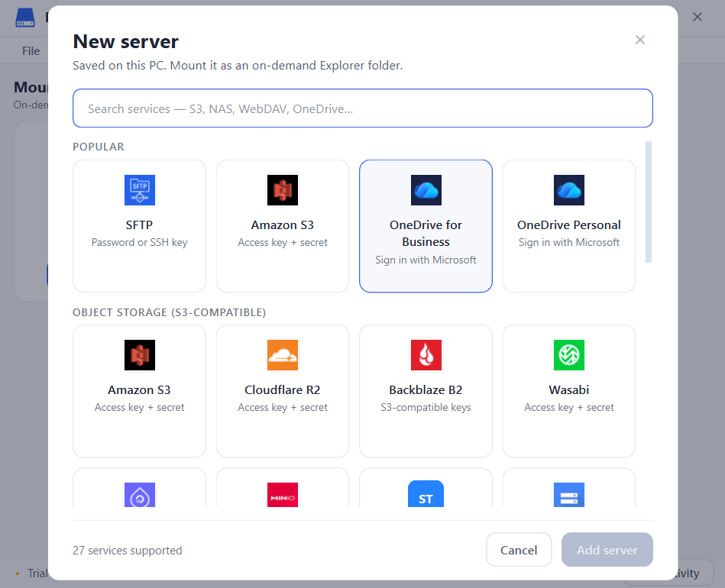Select the OneDrive Personal cloud icon

tap(568, 190)
